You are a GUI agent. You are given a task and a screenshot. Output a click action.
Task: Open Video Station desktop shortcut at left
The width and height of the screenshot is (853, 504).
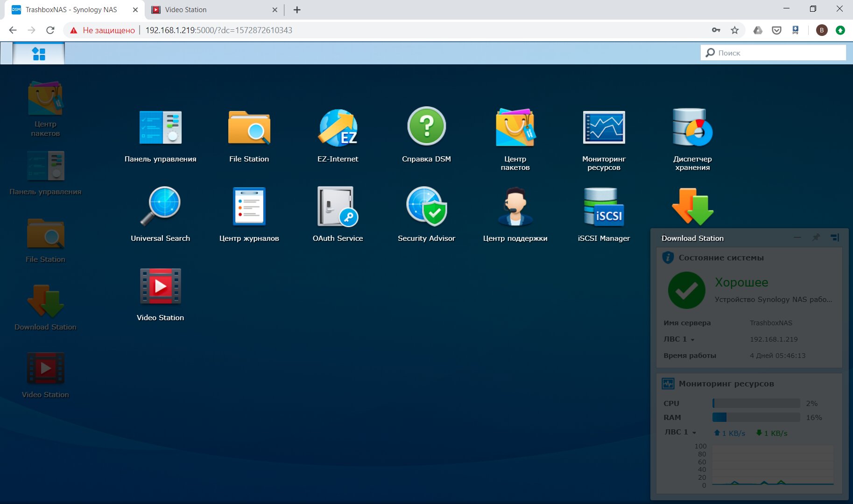[45, 368]
